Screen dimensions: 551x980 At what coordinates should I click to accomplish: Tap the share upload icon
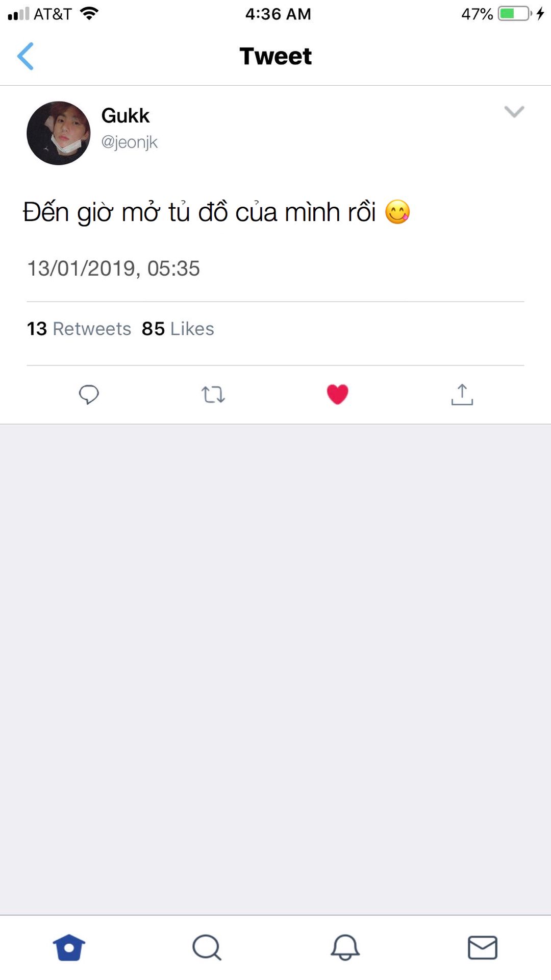462,395
